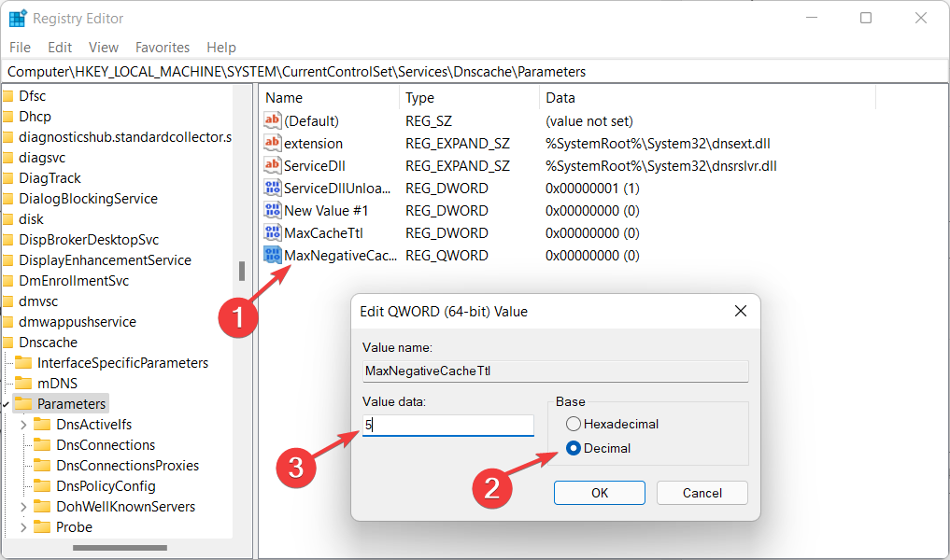This screenshot has width=950, height=560.
Task: Select the Decimal base radio button
Action: (574, 448)
